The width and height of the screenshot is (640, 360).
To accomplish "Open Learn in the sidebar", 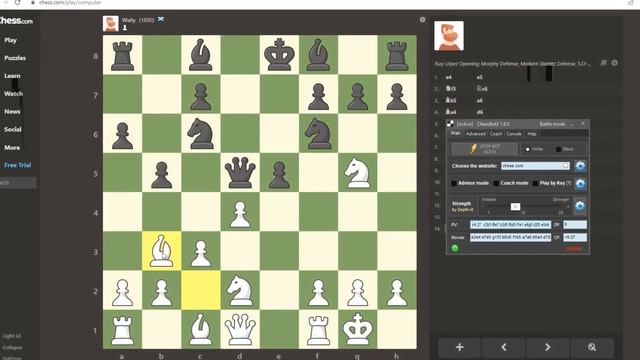I will coord(12,76).
